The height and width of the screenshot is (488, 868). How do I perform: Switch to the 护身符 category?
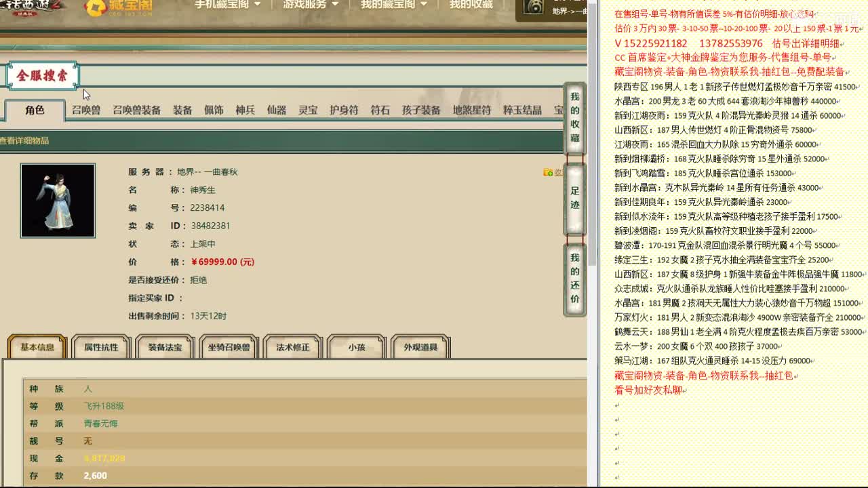coord(344,110)
